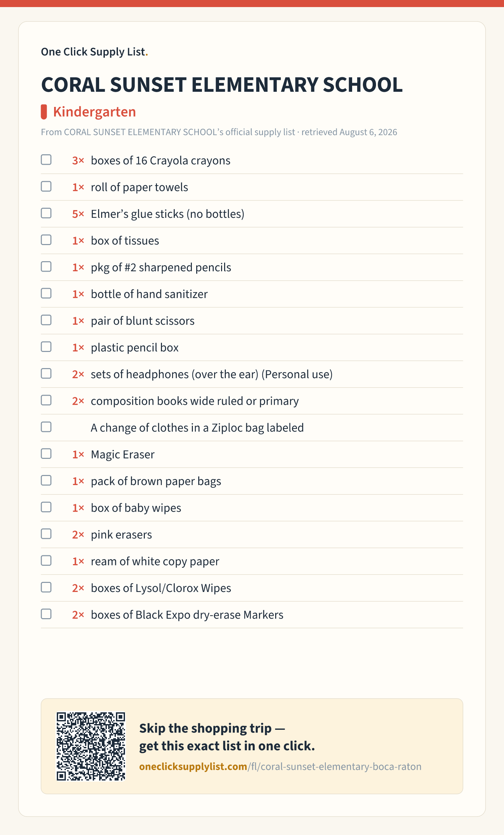
Task: Mark Elmer's glue sticks as done
Action: click(x=46, y=213)
